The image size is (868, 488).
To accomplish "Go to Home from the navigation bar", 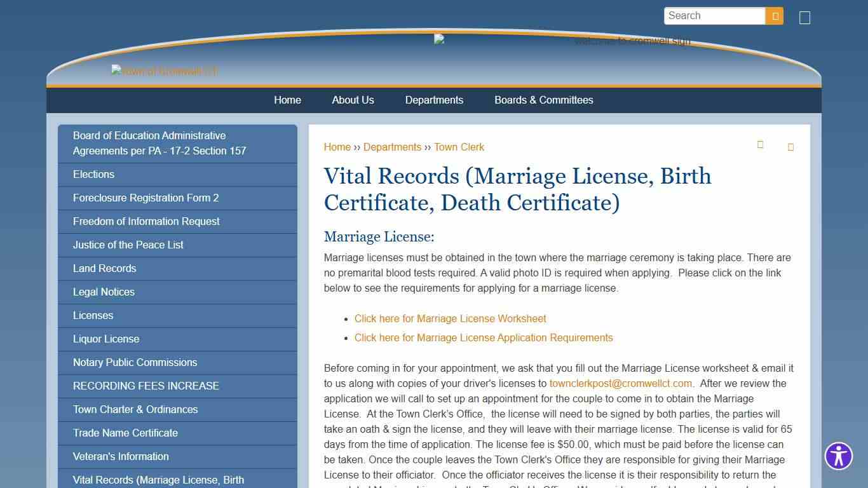I will point(287,100).
